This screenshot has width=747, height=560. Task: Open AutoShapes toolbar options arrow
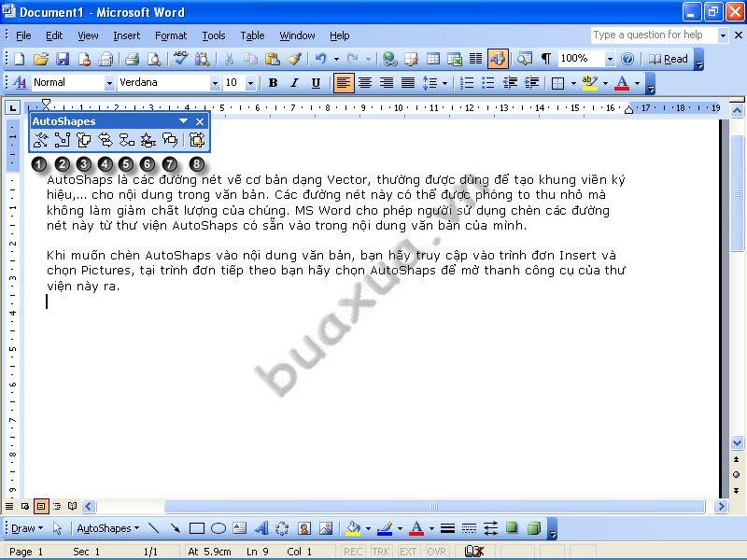click(183, 121)
